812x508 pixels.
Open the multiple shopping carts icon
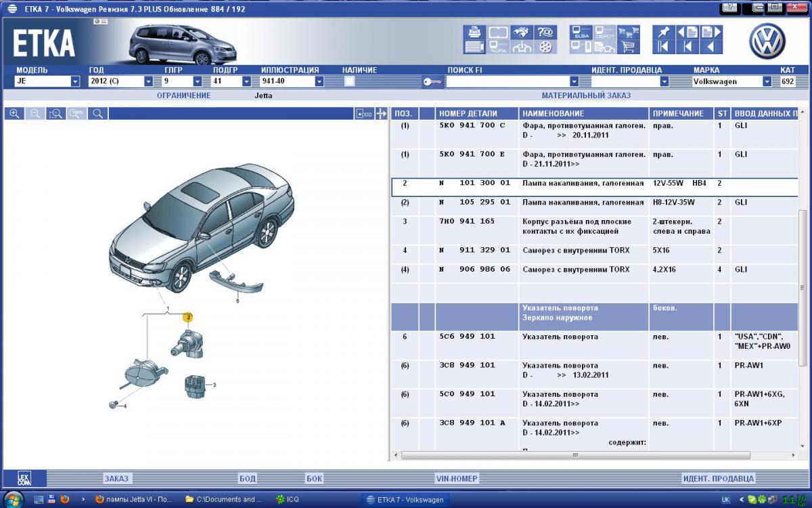point(629,33)
